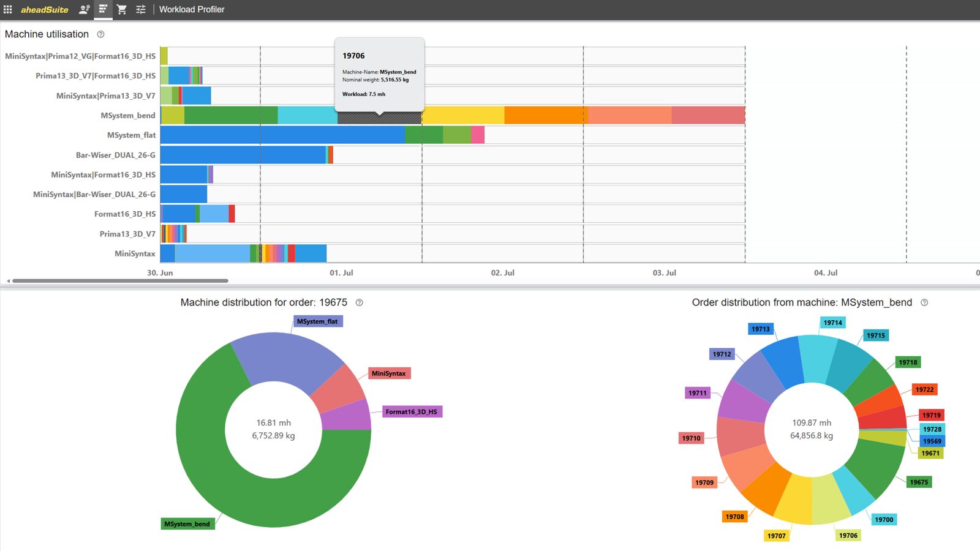Click the MSystem_flat label in pie chart

coord(317,321)
